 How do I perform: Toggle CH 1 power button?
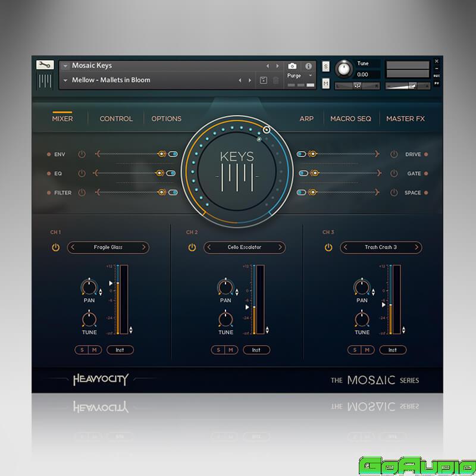(x=55, y=248)
